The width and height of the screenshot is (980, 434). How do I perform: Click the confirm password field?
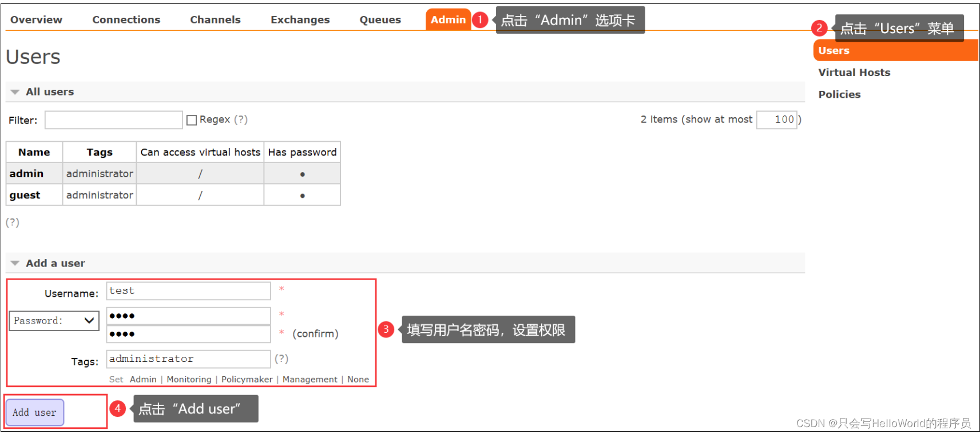coord(188,334)
